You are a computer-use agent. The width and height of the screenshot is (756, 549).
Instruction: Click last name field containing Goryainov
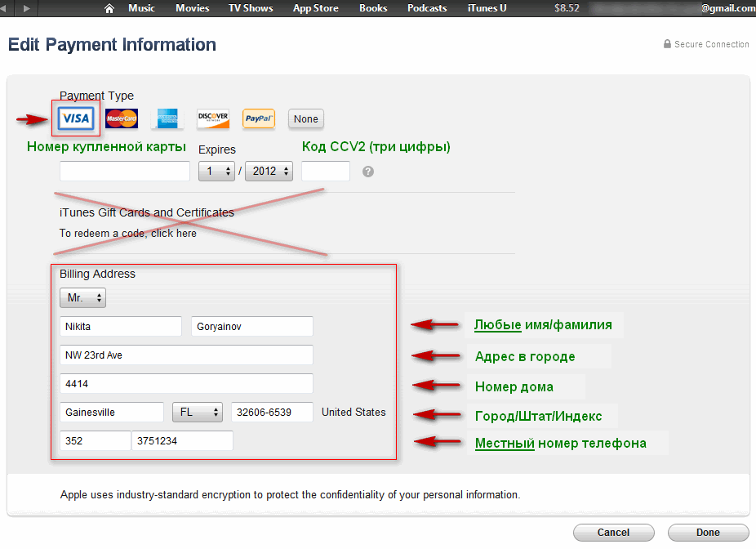pos(252,327)
